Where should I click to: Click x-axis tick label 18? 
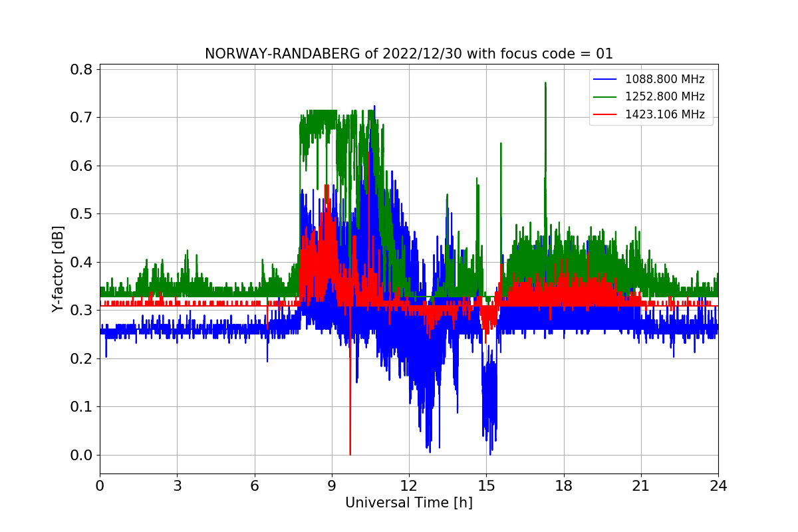(564, 485)
